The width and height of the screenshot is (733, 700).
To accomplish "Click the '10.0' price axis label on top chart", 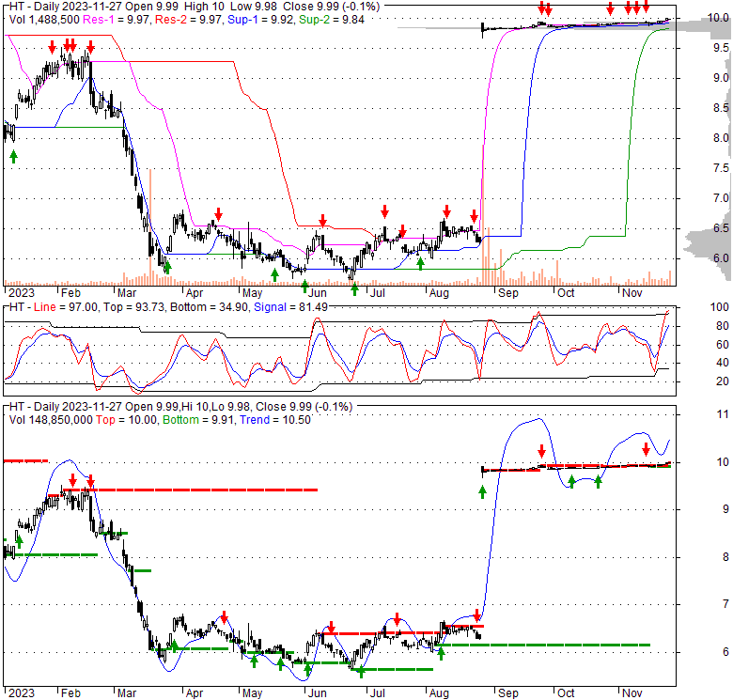I will pos(719,18).
